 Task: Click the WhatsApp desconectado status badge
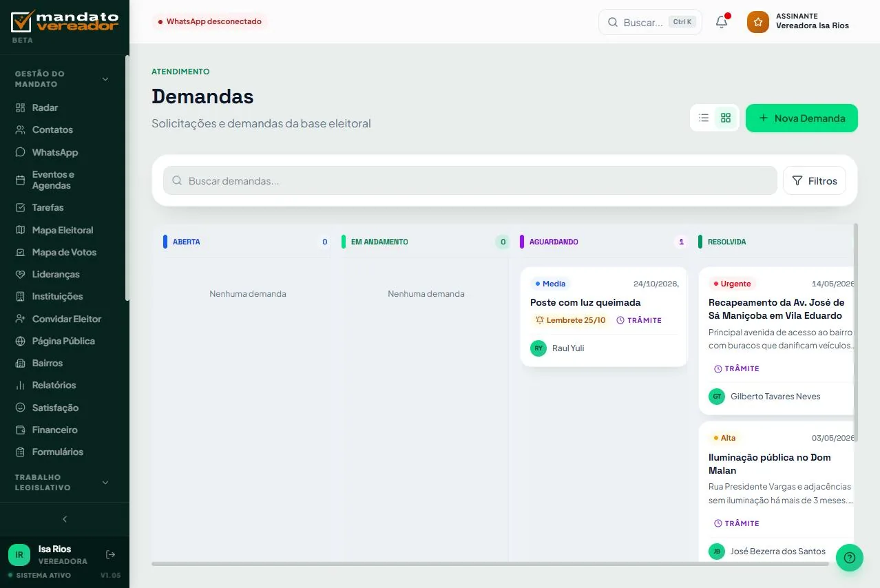[210, 21]
